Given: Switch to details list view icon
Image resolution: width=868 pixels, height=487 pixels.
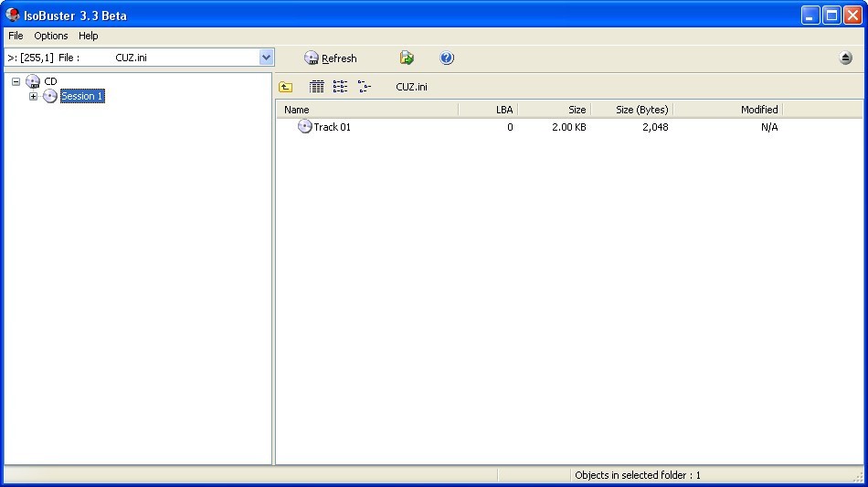Looking at the screenshot, I should (x=317, y=86).
